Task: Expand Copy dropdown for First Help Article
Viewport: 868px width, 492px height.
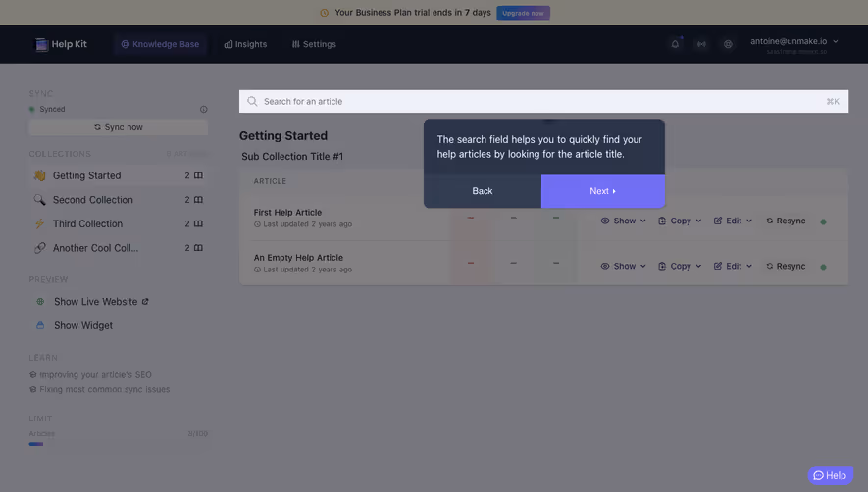Action: 680,221
